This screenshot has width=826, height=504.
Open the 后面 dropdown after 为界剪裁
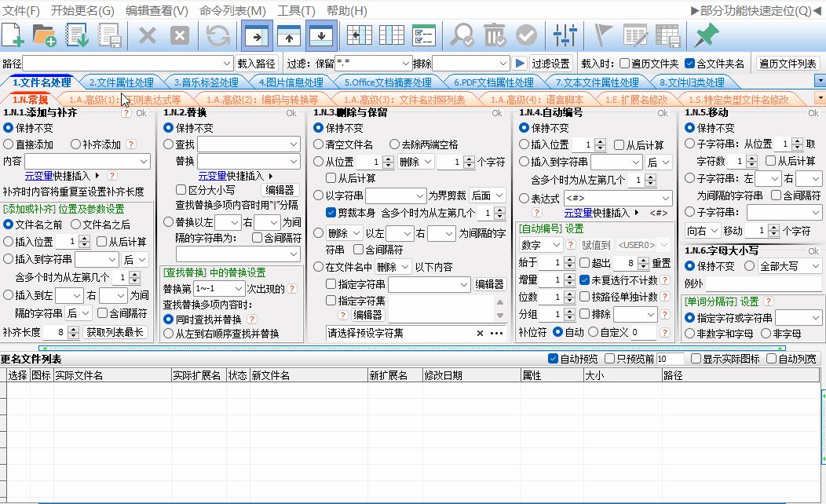click(488, 196)
